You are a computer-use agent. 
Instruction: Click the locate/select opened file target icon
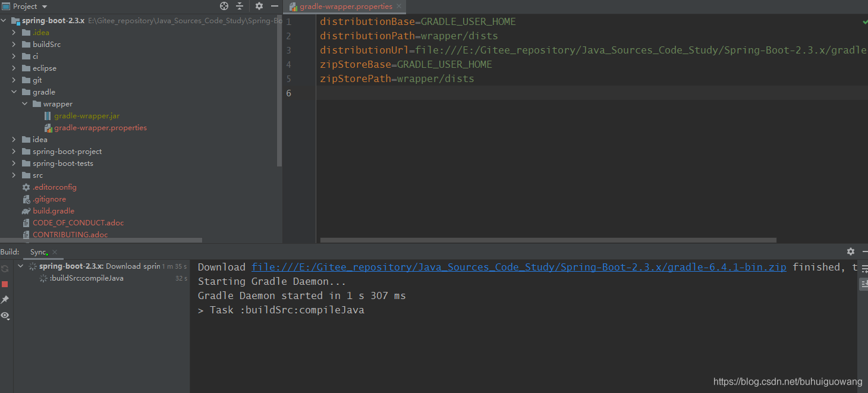pos(224,6)
